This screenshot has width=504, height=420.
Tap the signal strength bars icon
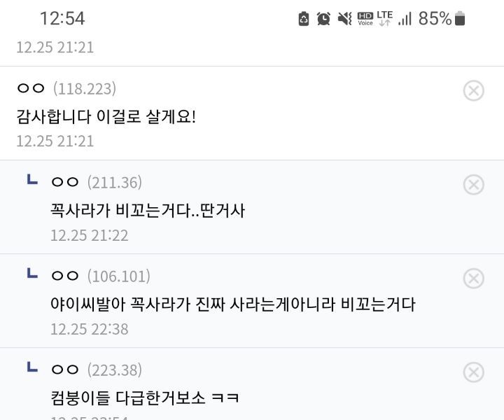405,19
